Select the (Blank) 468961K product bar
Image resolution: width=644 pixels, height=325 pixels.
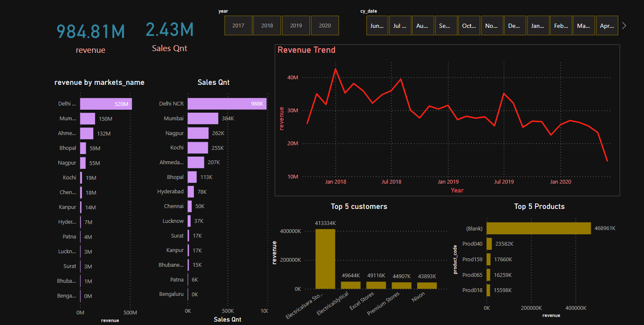(x=539, y=228)
